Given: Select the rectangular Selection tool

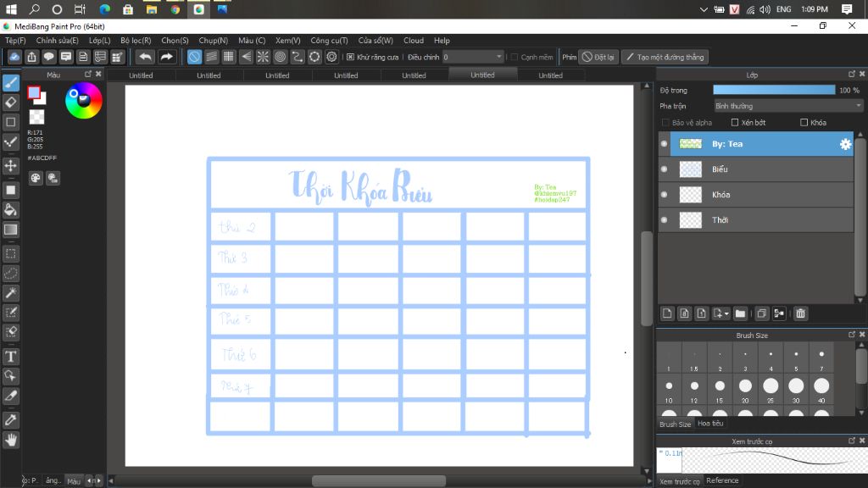Looking at the screenshot, I should click(x=10, y=254).
